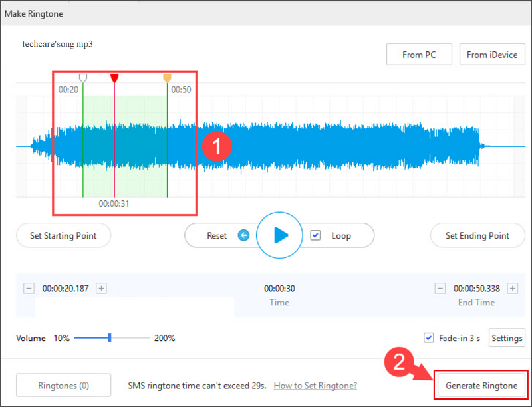532x407 pixels.
Task: Import audio using From iDevice button
Action: [x=492, y=55]
